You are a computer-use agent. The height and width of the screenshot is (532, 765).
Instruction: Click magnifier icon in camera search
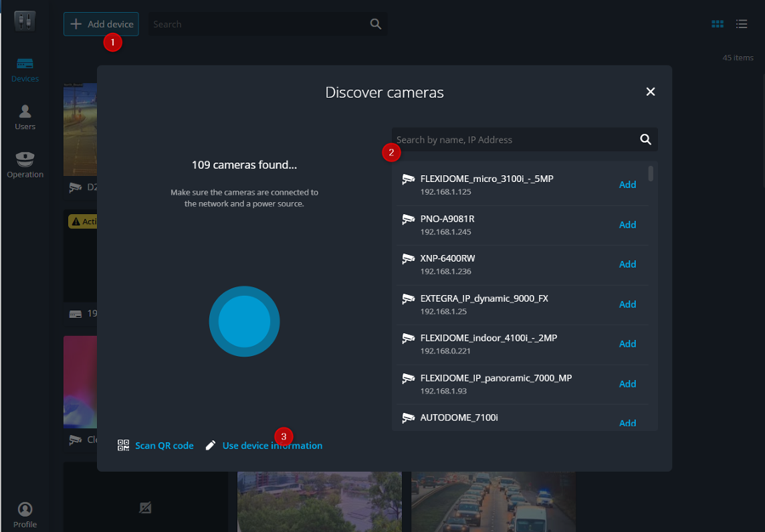tap(645, 139)
